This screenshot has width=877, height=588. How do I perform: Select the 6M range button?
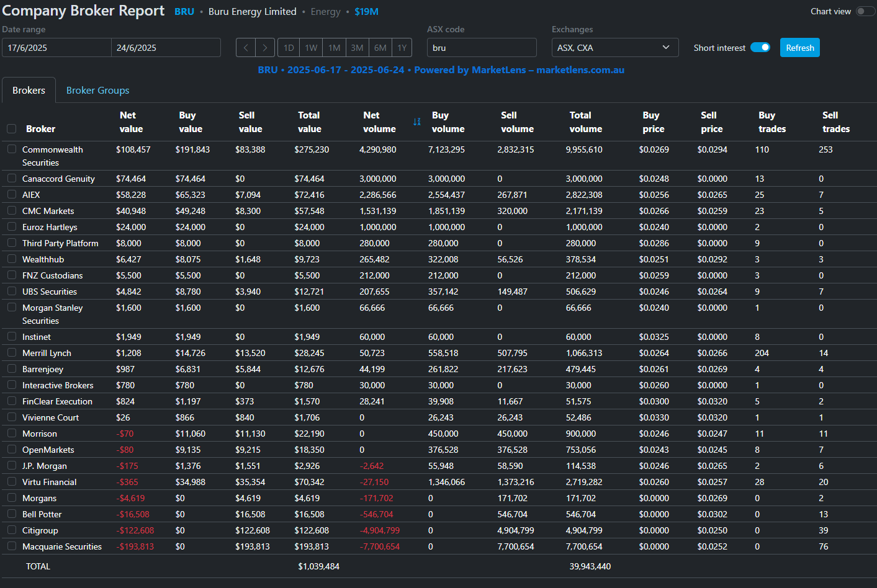tap(380, 48)
